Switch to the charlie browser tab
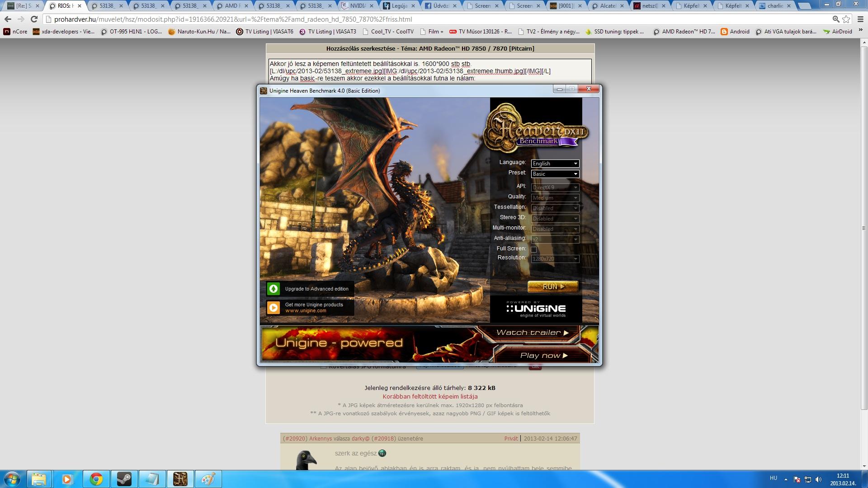868x488 pixels. (774, 6)
